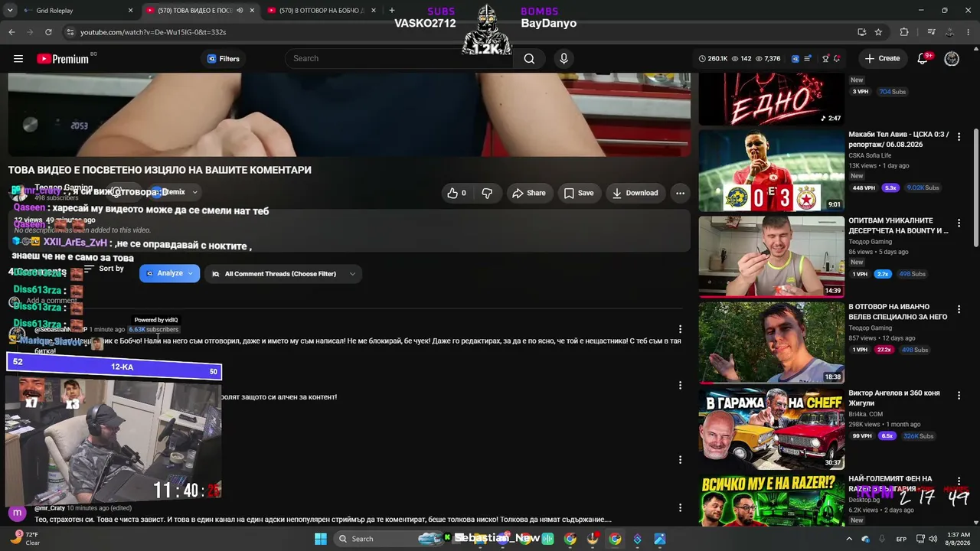Open All Comment Threads filter dropdown

(283, 274)
